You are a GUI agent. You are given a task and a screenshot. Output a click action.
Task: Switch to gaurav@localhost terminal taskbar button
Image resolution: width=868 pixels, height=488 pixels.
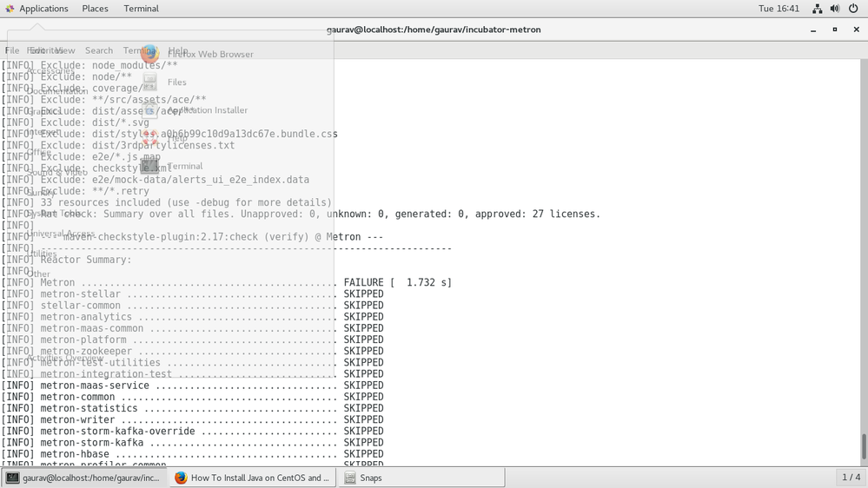pyautogui.click(x=84, y=478)
